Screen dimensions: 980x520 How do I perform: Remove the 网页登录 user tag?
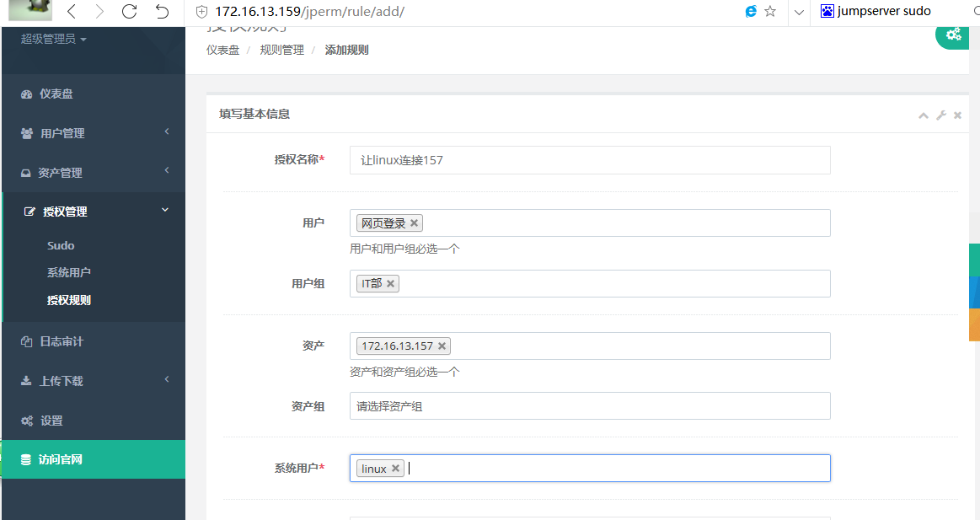415,223
